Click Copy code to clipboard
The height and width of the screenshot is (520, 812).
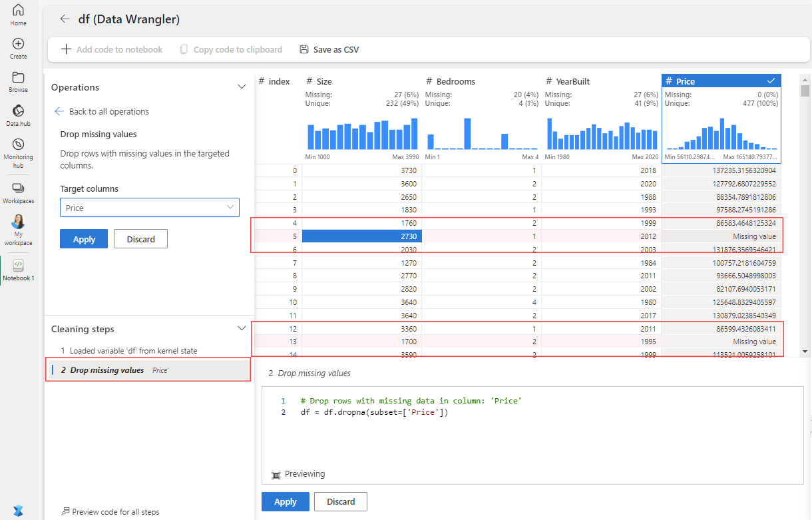231,49
